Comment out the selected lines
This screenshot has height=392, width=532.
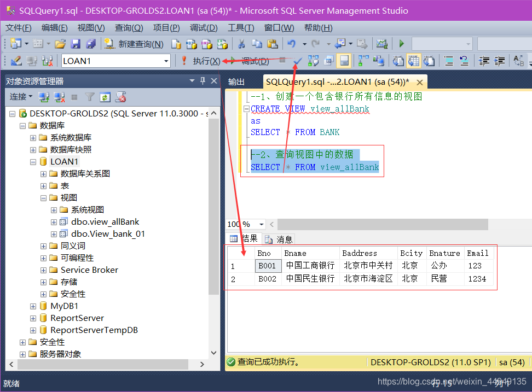click(x=449, y=61)
